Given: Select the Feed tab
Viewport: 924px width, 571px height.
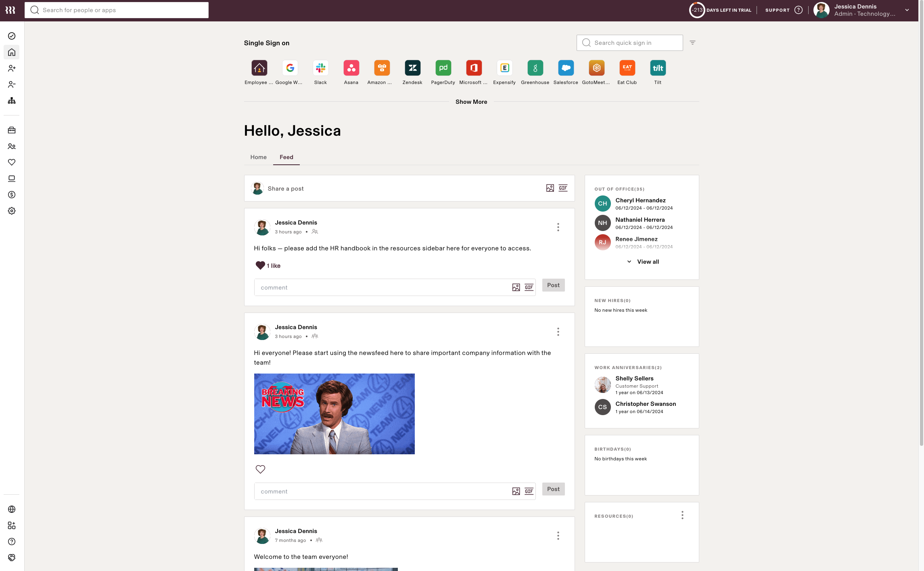Looking at the screenshot, I should click(x=286, y=157).
